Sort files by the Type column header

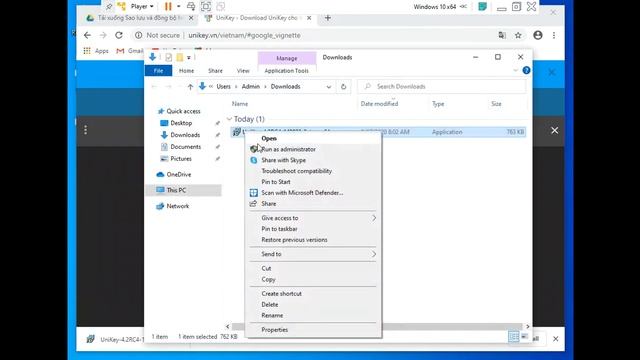pos(438,104)
